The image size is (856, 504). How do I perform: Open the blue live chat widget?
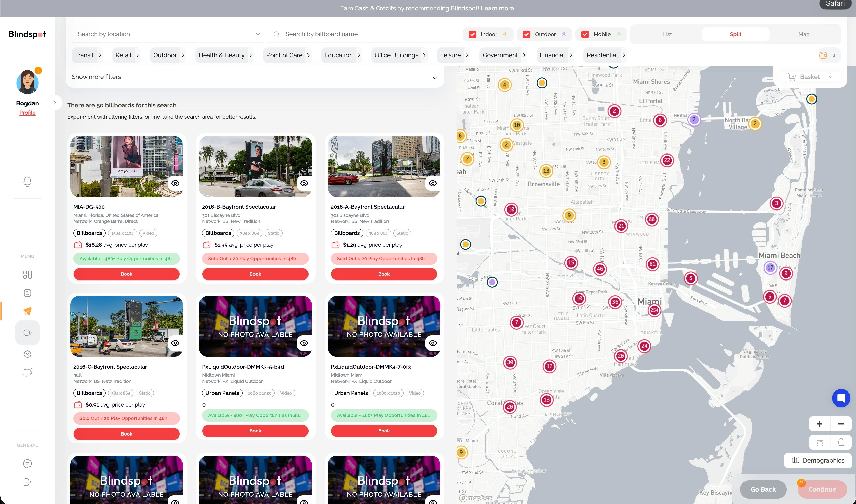[x=841, y=398]
